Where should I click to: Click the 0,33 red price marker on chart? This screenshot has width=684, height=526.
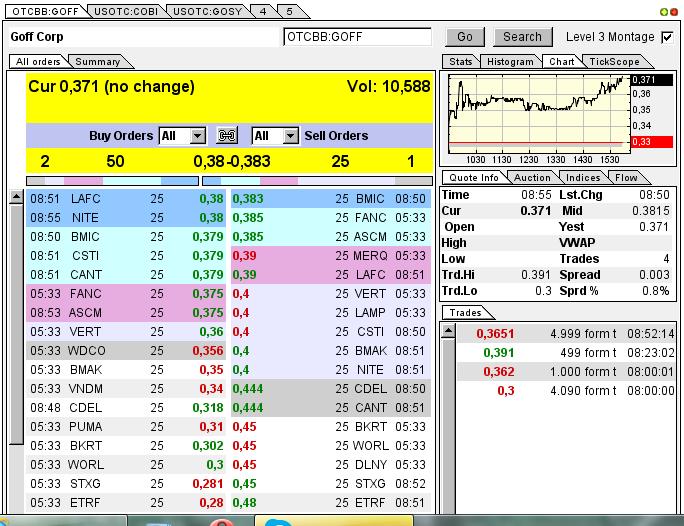(652, 142)
